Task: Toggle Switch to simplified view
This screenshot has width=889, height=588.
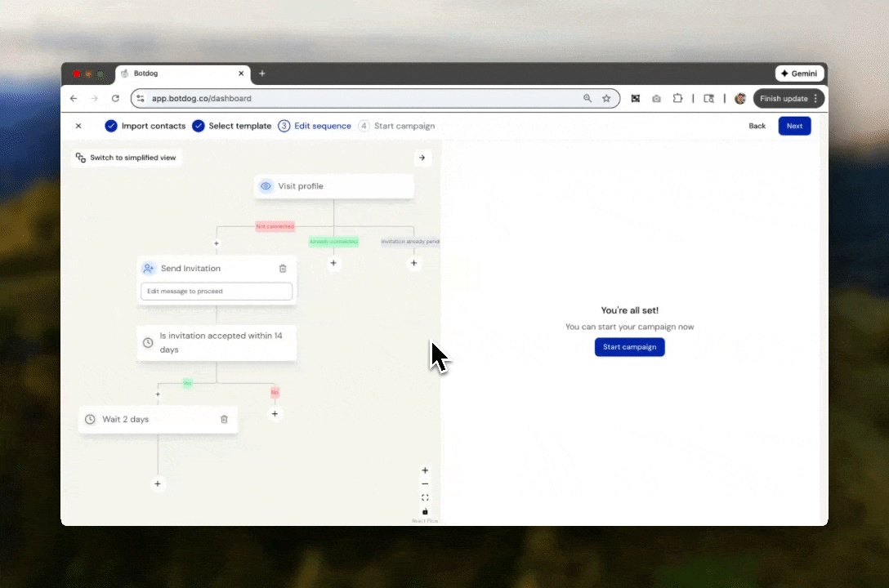Action: [126, 157]
